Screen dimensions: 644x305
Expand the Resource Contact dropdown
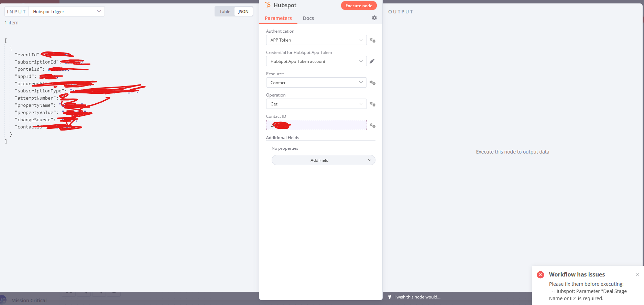click(x=316, y=83)
